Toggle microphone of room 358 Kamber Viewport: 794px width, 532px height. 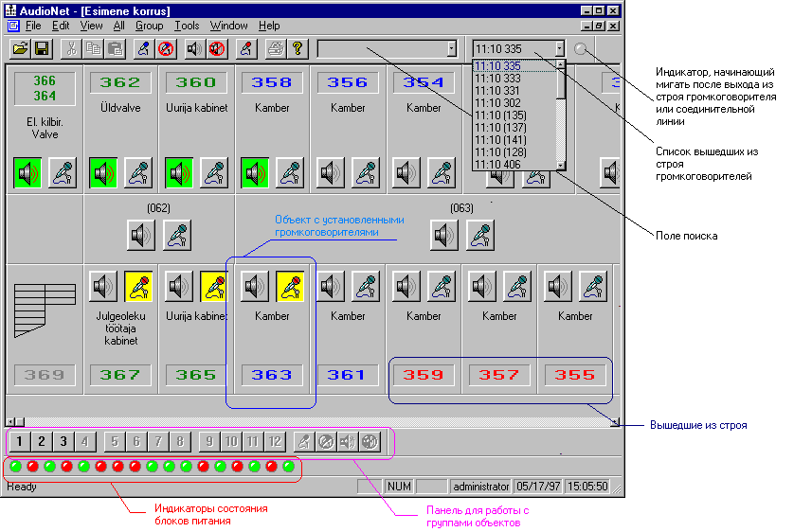pyautogui.click(x=290, y=173)
